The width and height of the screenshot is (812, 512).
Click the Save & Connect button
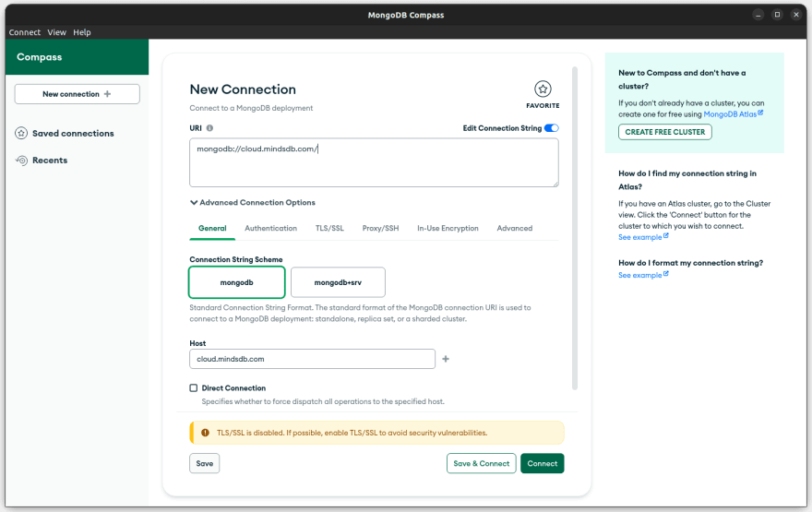pos(481,463)
